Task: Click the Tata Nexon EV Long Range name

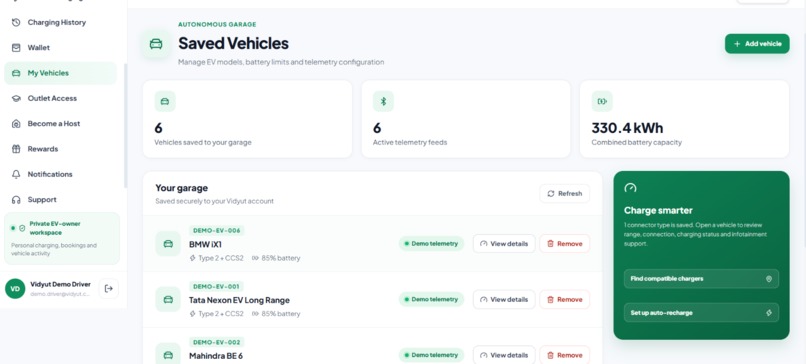Action: coord(239,300)
